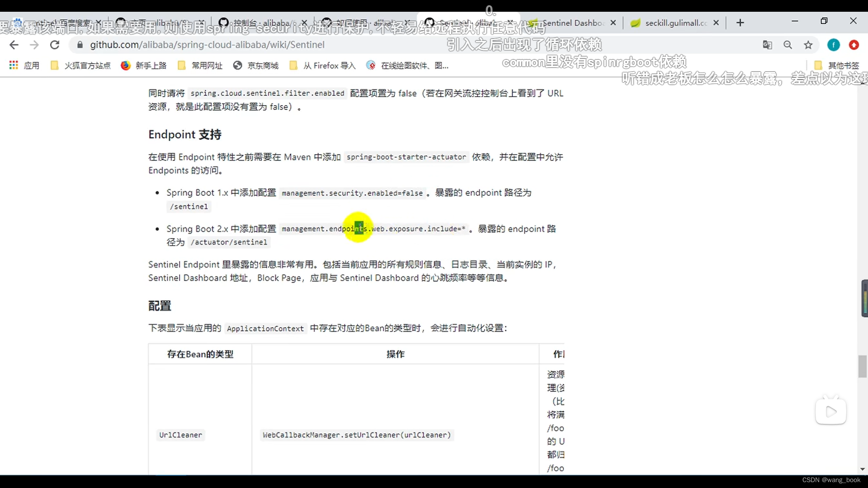Click the video play overlay button

click(831, 411)
